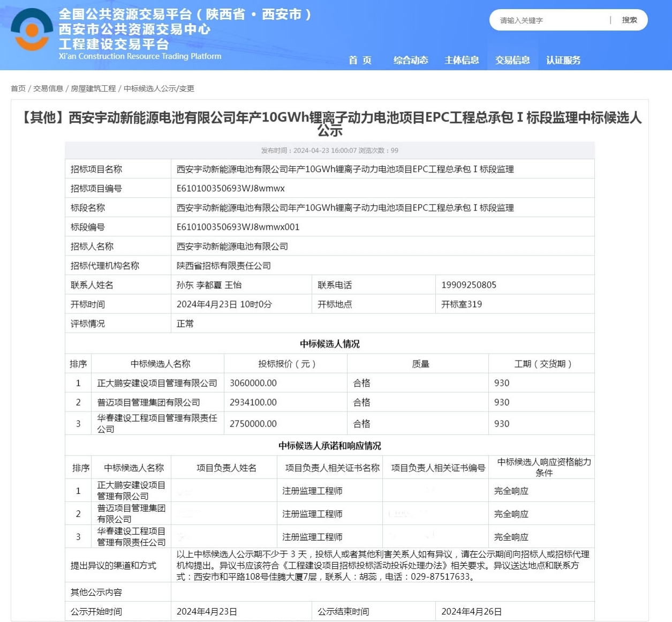Viewport: 672px width, 622px height.
Task: Click the platform logo icon
Action: point(32,30)
